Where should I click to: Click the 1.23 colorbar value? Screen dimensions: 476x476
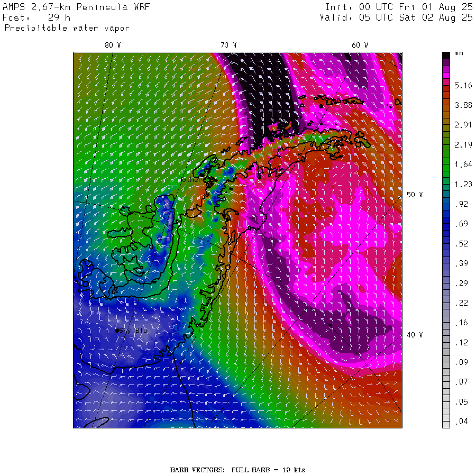[x=463, y=185]
